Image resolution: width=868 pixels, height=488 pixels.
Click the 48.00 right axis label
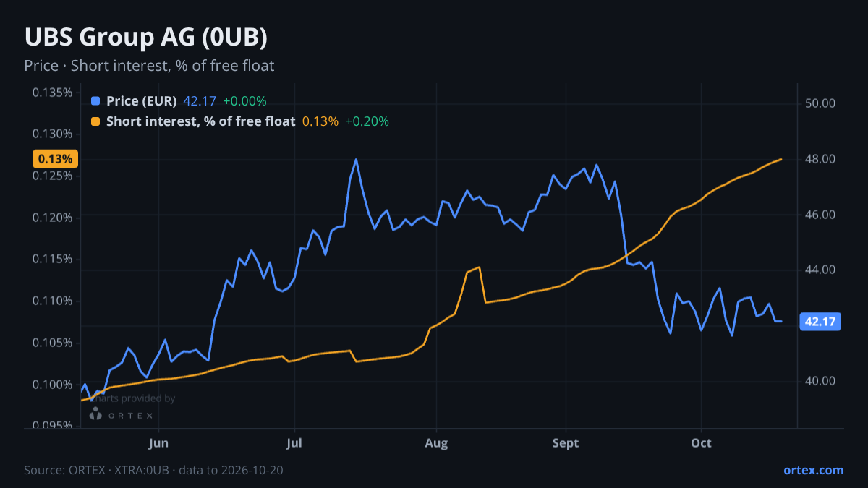pyautogui.click(x=820, y=159)
